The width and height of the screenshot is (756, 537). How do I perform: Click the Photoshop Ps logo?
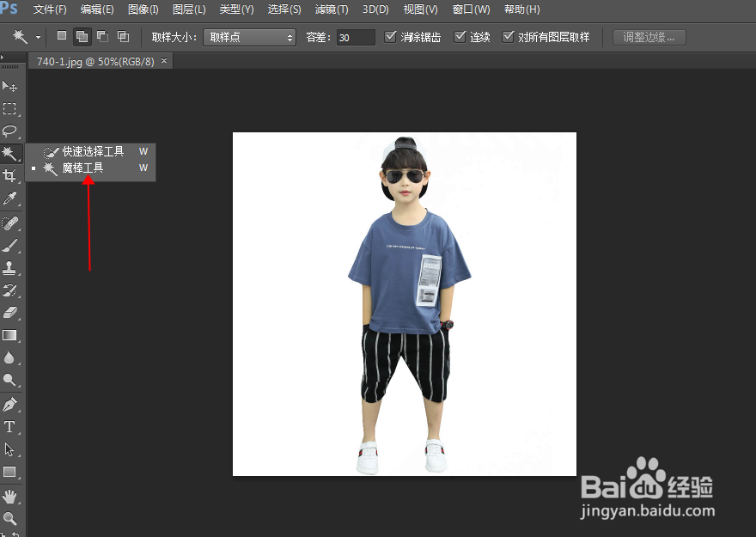click(9, 9)
